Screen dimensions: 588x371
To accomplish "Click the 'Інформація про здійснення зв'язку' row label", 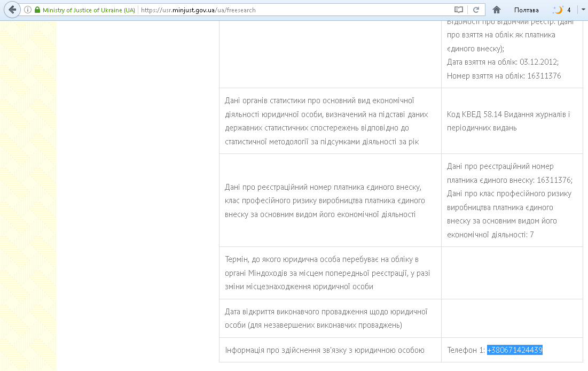I will (x=324, y=350).
